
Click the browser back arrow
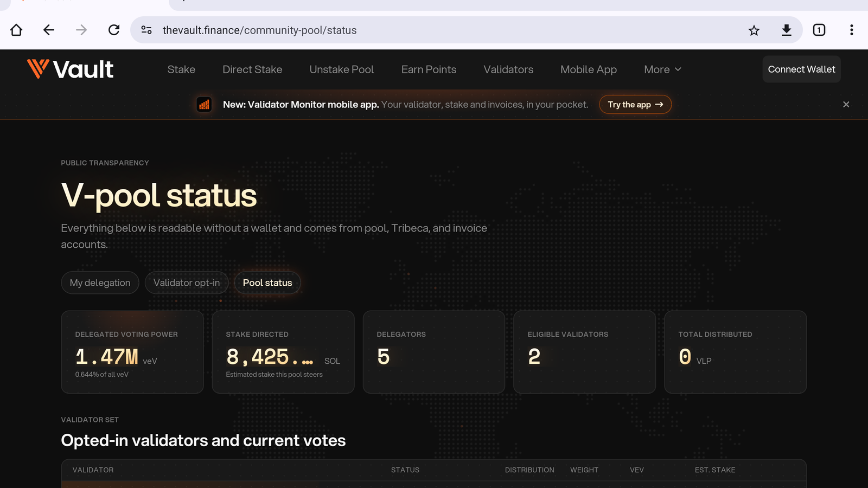[x=49, y=30]
